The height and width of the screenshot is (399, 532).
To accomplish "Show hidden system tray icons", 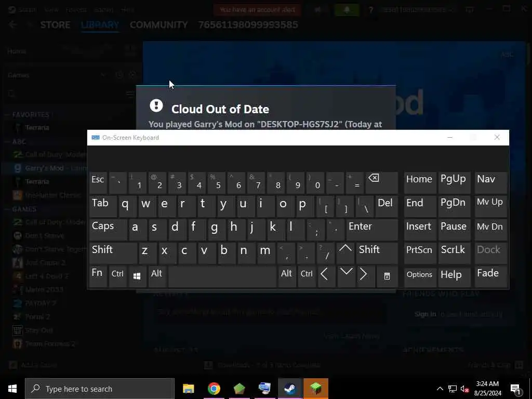I will pos(440,389).
